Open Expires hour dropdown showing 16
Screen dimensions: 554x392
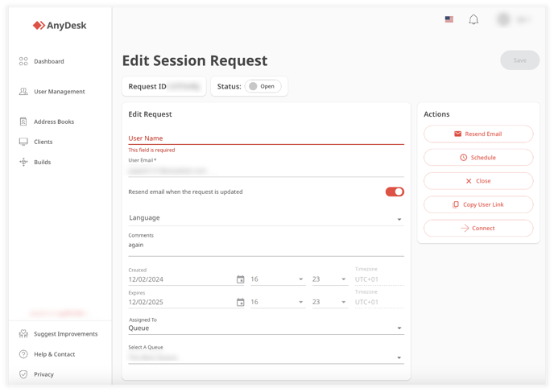pos(278,303)
